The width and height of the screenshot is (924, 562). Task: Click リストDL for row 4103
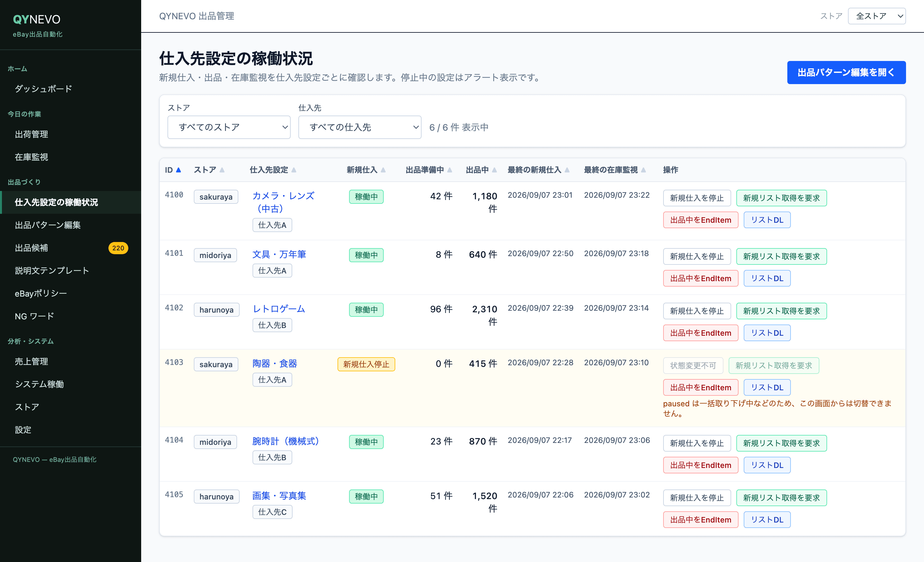click(x=767, y=387)
